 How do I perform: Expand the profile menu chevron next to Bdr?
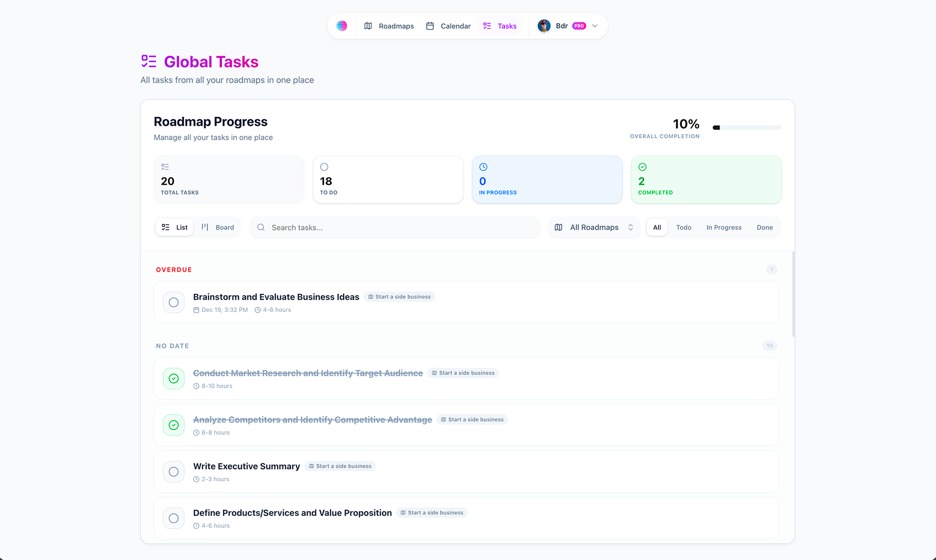[595, 25]
